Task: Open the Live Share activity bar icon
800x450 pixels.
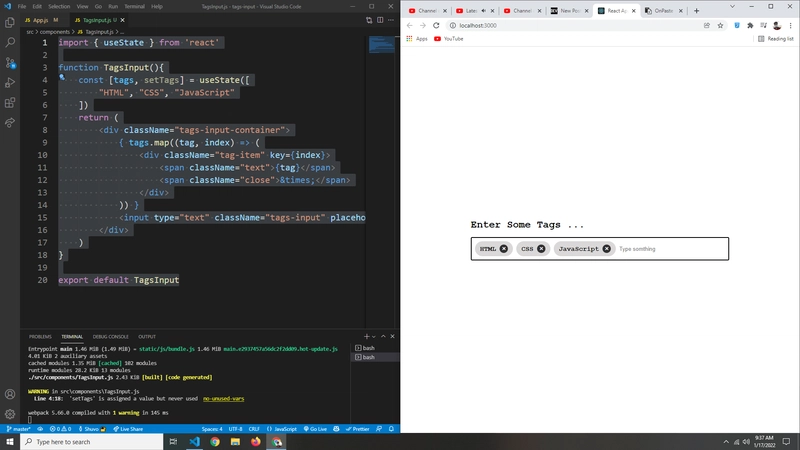Action: [10, 122]
